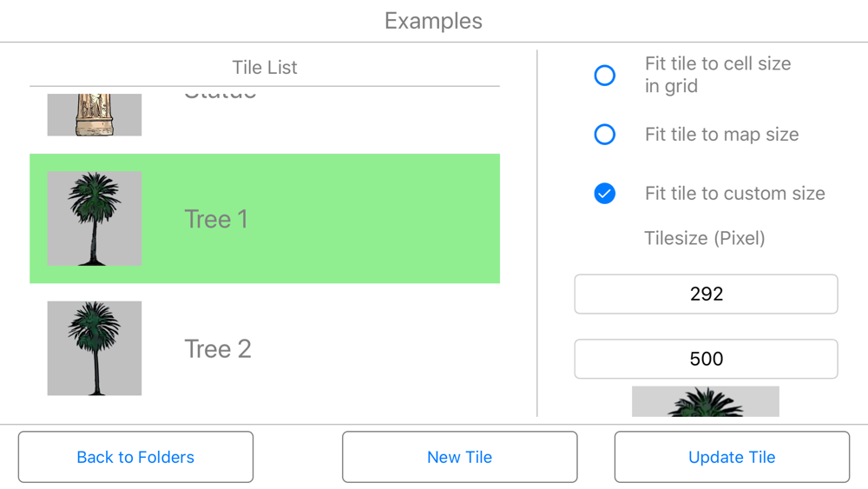Click the Statue thumbnail in tile list

click(x=95, y=115)
